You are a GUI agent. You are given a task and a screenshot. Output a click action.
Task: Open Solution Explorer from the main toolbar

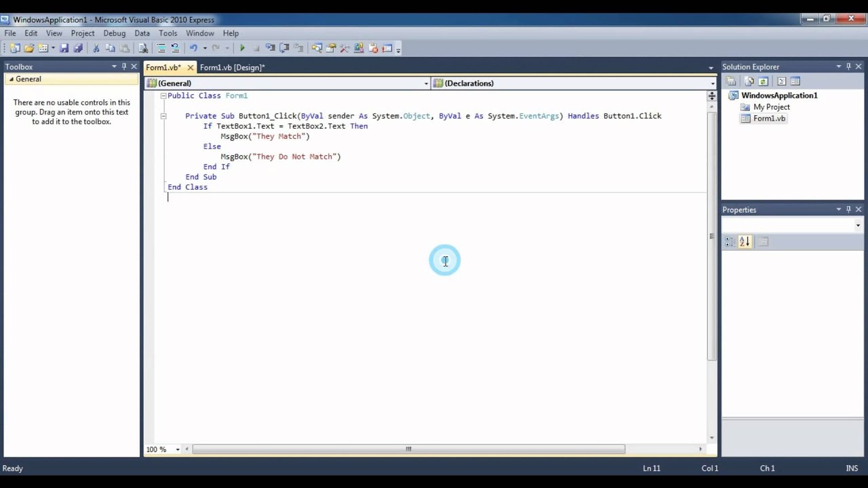click(x=317, y=48)
